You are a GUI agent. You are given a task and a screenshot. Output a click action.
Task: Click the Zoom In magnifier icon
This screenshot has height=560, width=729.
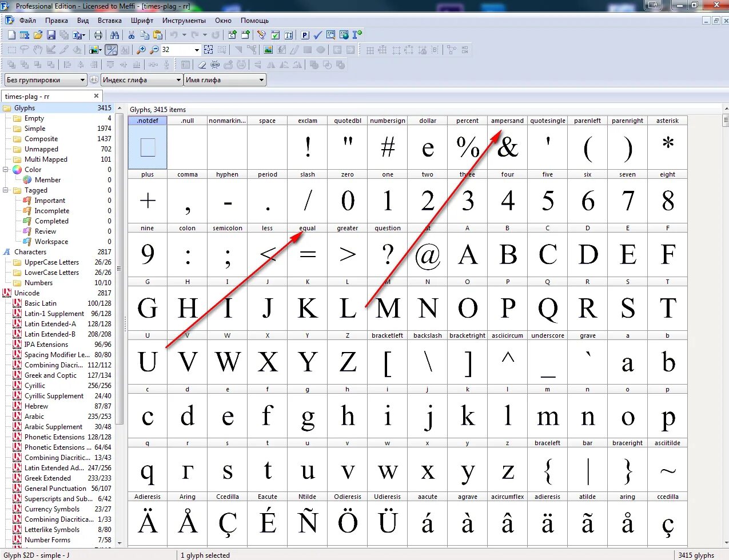[x=141, y=50]
